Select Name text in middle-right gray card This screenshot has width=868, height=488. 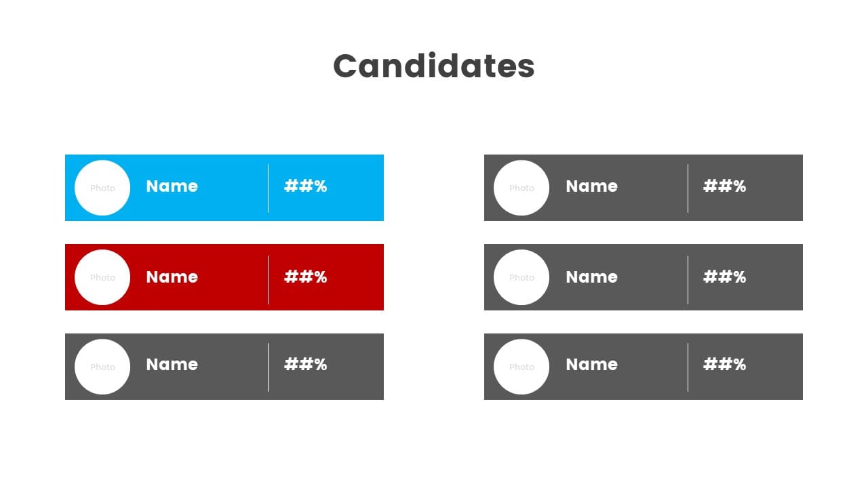[x=591, y=277]
